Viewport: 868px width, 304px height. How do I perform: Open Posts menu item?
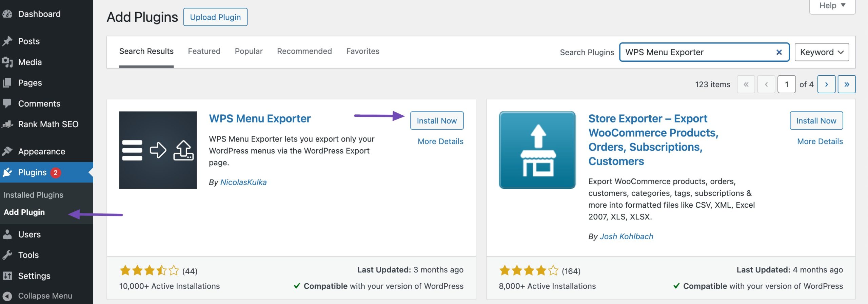click(46, 41)
